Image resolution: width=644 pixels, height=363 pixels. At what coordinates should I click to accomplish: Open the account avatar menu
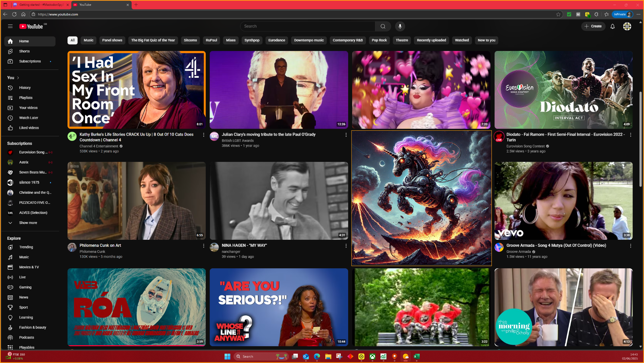627,26
